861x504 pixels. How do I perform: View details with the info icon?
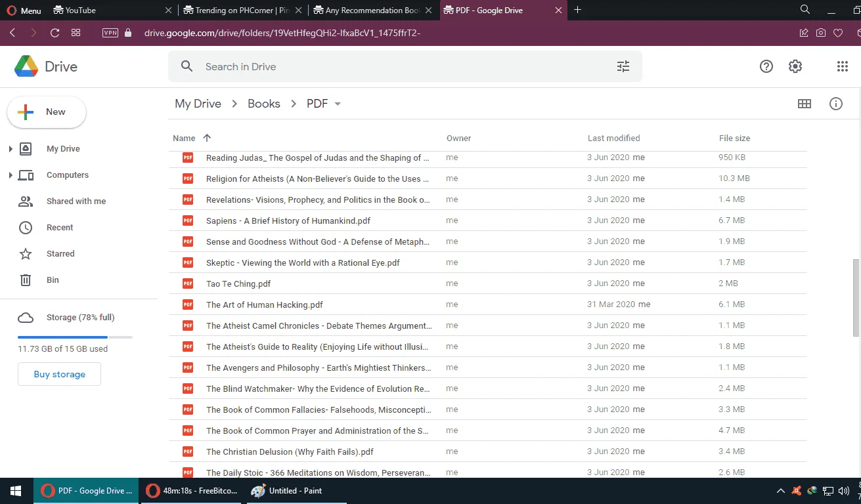coord(836,104)
